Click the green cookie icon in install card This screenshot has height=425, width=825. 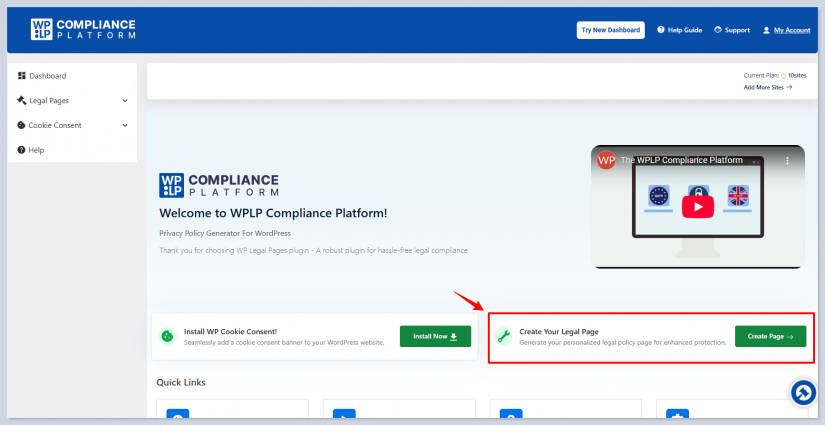pos(168,337)
